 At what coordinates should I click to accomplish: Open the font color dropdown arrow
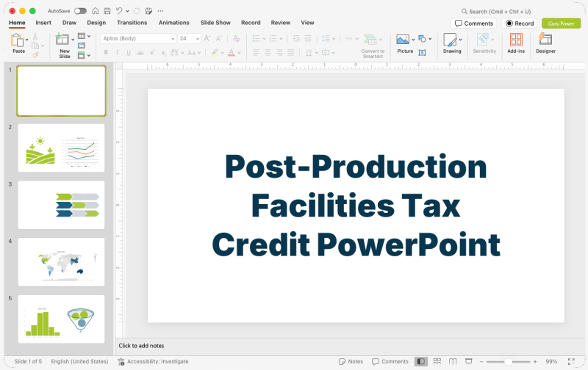(x=240, y=53)
